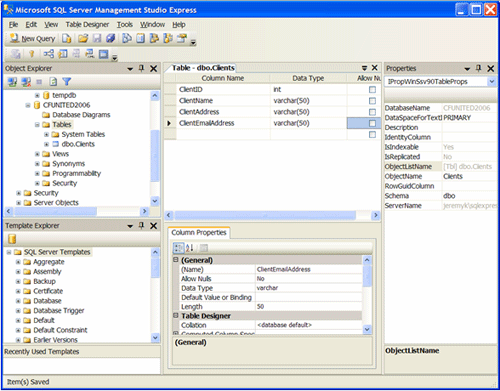Click the Manage Indexes and Keys icon
Viewport: 500px width, 391px height.
pyautogui.click(x=63, y=54)
